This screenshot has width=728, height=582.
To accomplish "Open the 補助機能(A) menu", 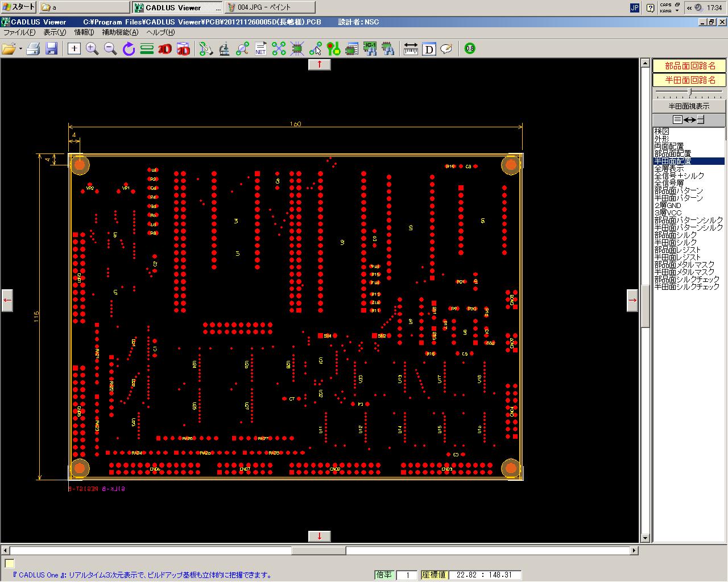I will 121,32.
